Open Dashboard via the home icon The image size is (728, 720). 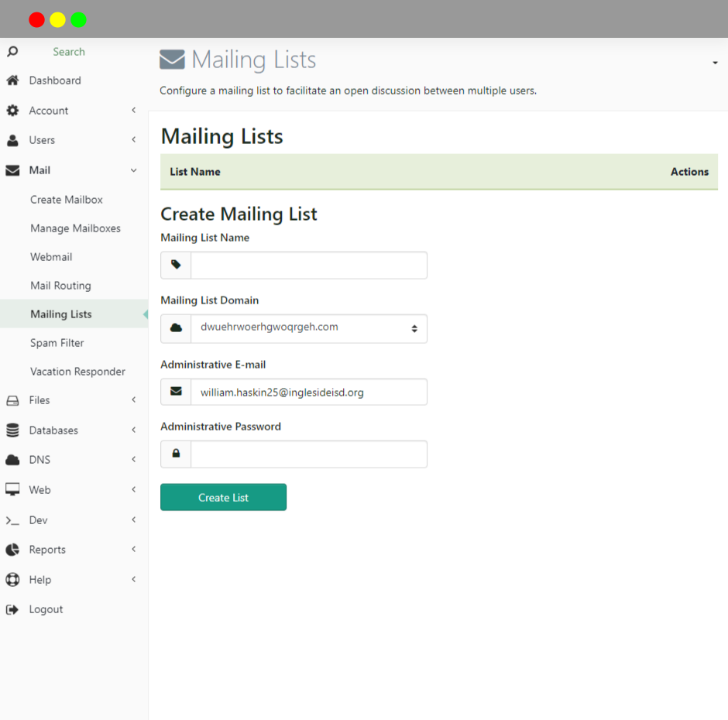[12, 81]
